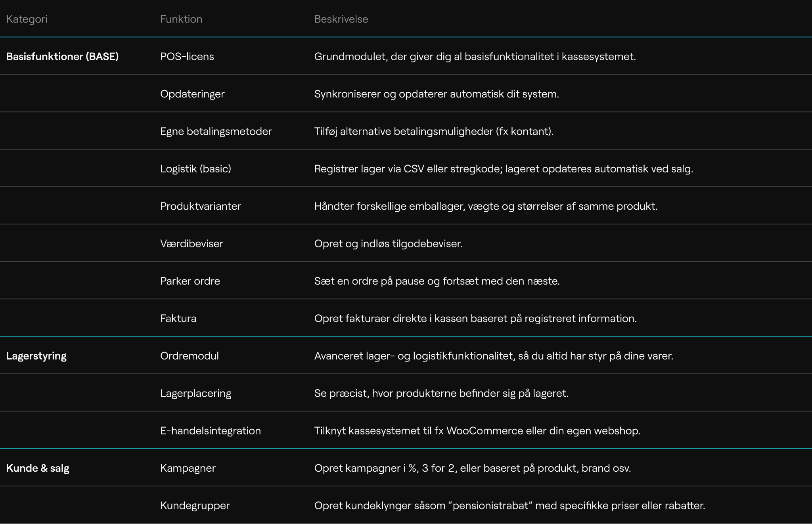812x524 pixels.
Task: Click the Lagerplacering function name
Action: (x=195, y=393)
